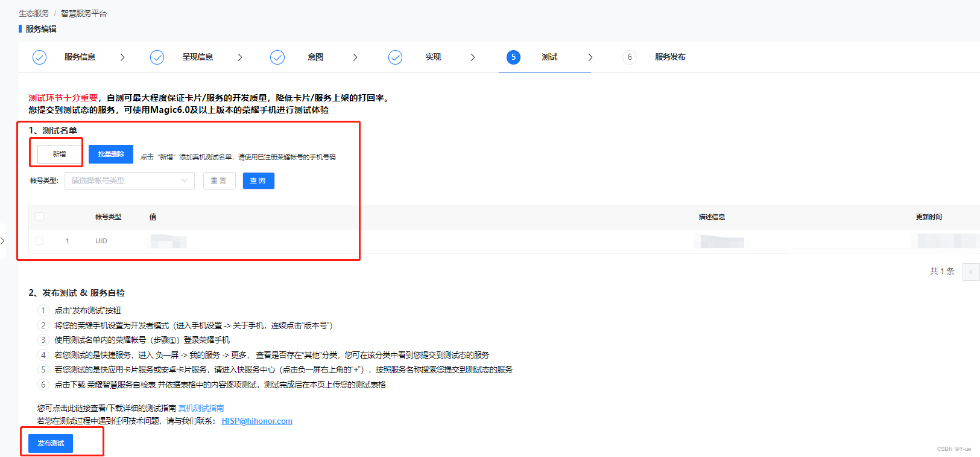Click the 新增 button to add tester
Image resolution: width=980 pixels, height=457 pixels.
click(x=59, y=154)
